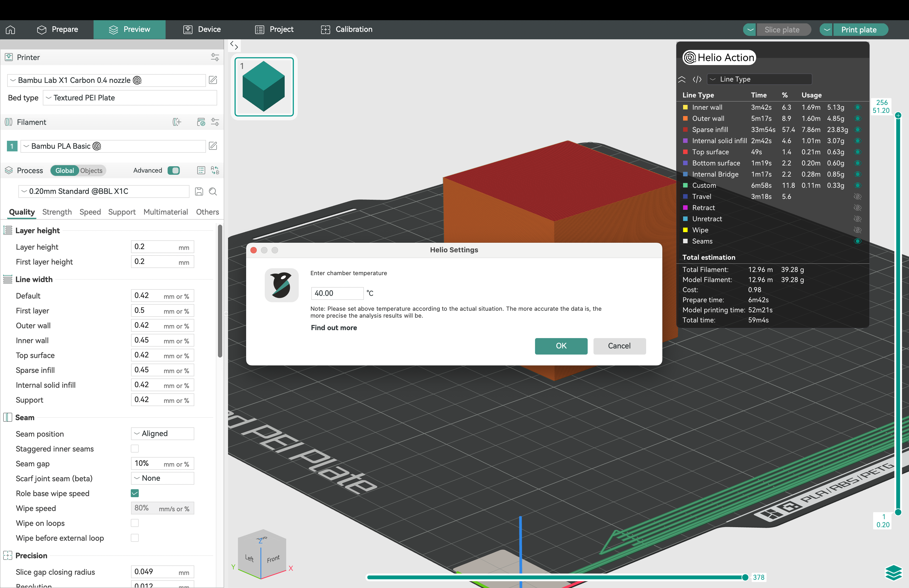Viewport: 909px width, 588px height.
Task: Enable Wipe on loops checkbox
Action: (135, 523)
